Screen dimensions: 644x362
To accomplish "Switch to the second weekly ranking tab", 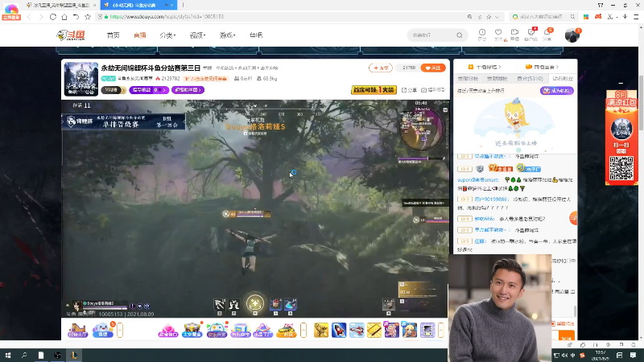I will tap(497, 78).
